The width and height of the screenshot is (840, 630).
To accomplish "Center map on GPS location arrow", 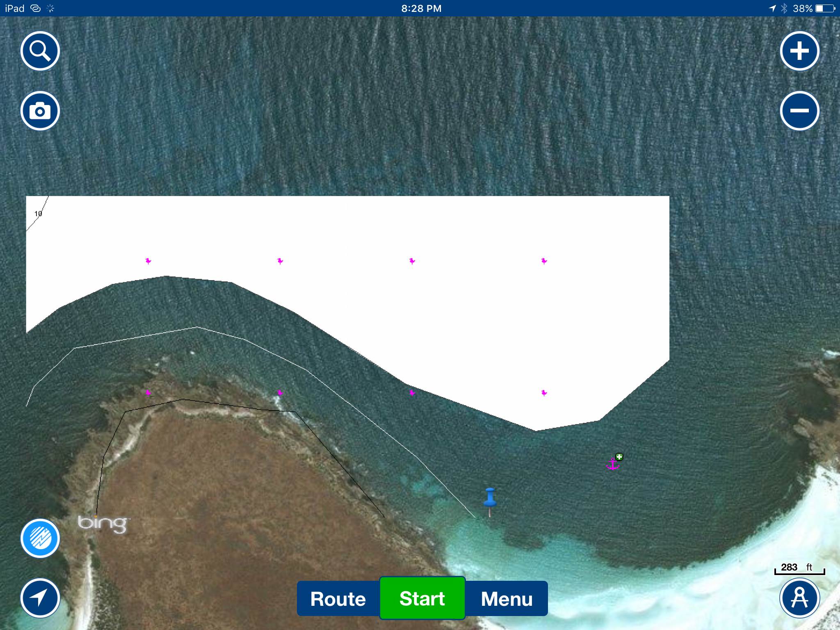I will 40,598.
